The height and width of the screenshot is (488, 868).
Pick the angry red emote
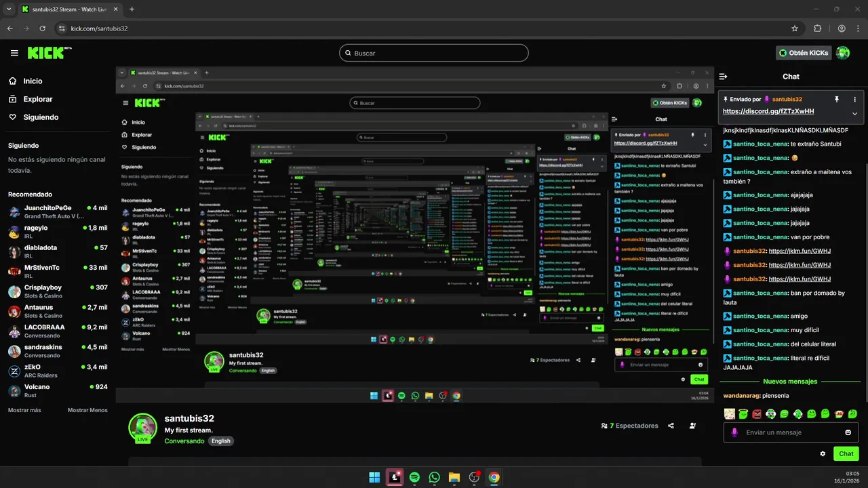(757, 413)
